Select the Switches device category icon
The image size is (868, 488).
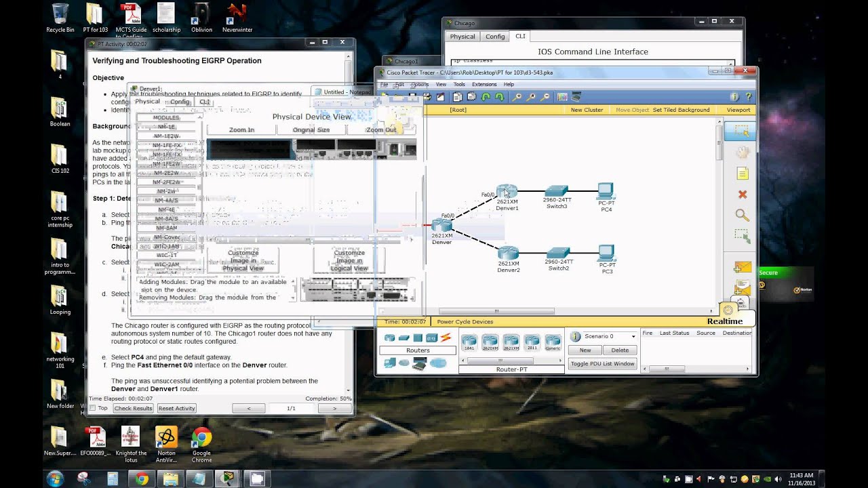tap(404, 338)
